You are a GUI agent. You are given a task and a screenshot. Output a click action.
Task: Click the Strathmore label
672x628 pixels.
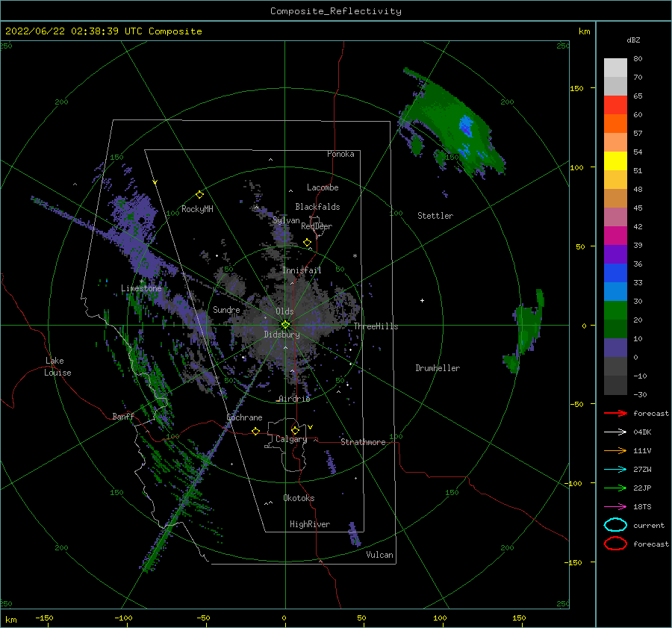pyautogui.click(x=363, y=442)
